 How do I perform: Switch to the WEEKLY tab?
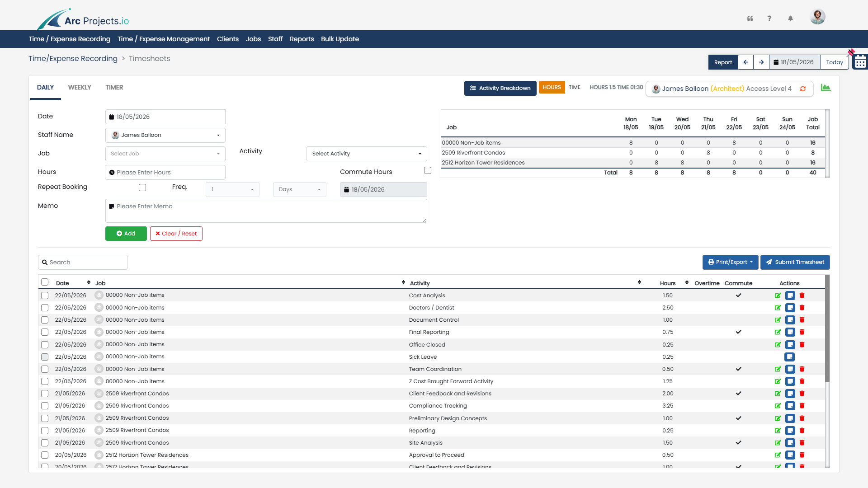click(80, 88)
